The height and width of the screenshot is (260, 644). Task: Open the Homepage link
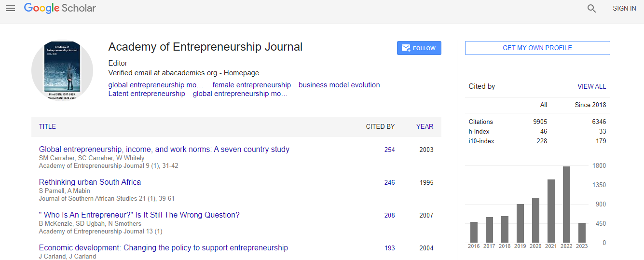pos(241,73)
